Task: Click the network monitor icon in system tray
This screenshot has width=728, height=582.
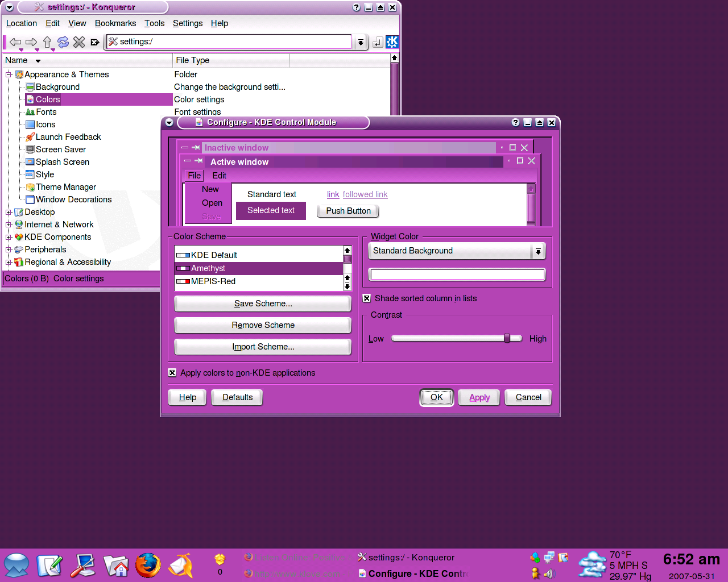Action: click(549, 558)
